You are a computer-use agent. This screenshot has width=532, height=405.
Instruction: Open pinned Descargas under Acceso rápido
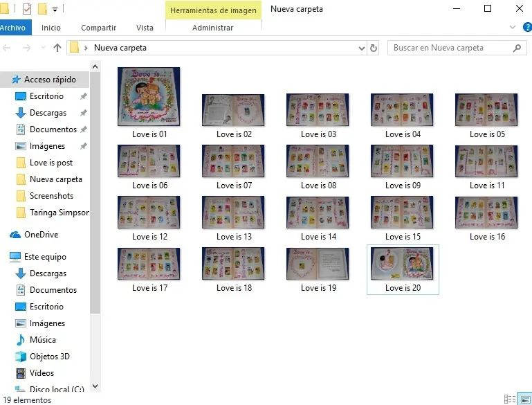point(48,113)
